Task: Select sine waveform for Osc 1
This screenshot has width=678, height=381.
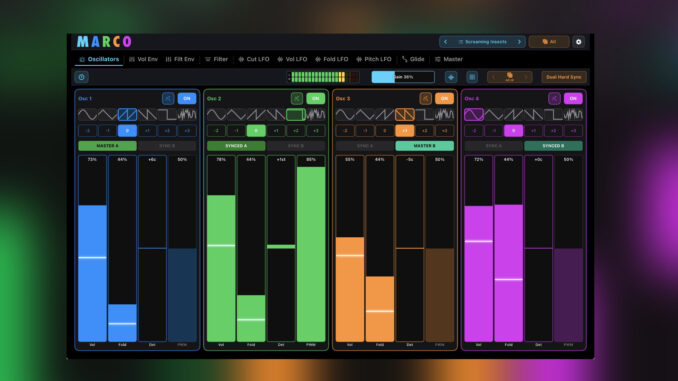Action: coord(87,115)
